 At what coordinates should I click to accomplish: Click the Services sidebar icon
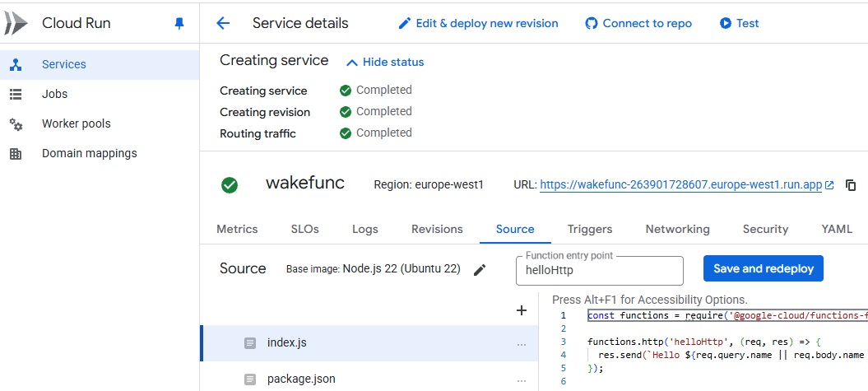(16, 64)
